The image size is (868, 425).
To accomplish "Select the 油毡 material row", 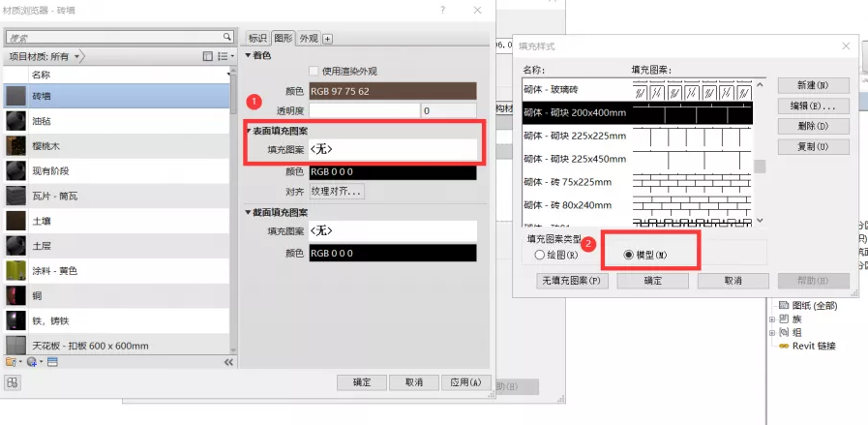I will point(116,121).
